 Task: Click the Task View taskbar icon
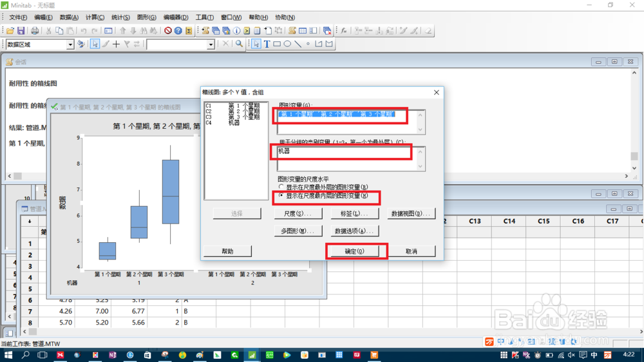click(43, 355)
